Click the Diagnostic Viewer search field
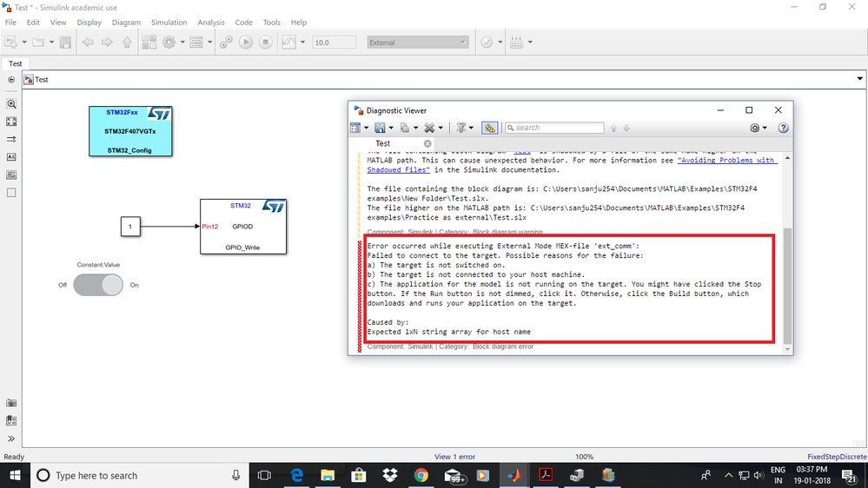868x488 pixels. pos(554,128)
